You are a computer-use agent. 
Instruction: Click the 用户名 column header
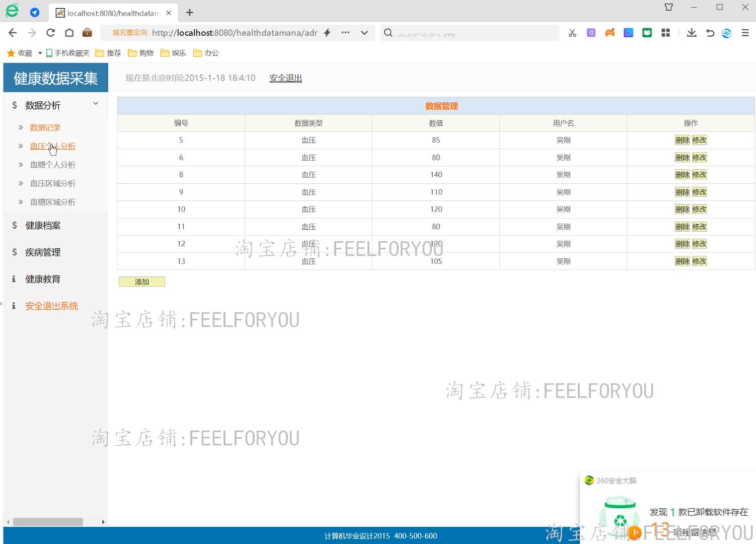563,123
